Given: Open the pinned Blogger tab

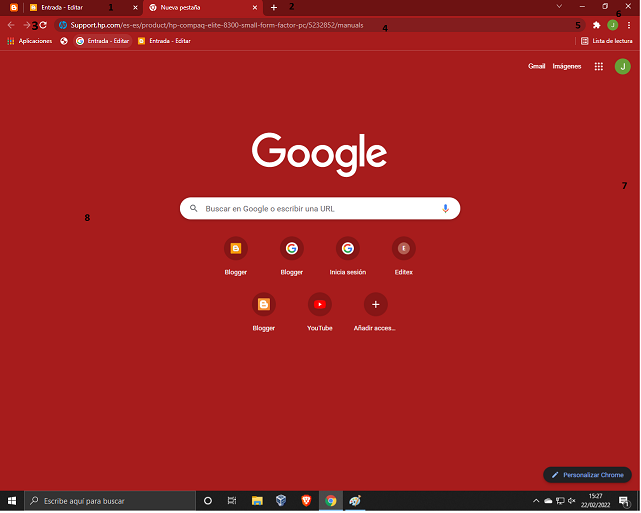Looking at the screenshot, I should 13,7.
